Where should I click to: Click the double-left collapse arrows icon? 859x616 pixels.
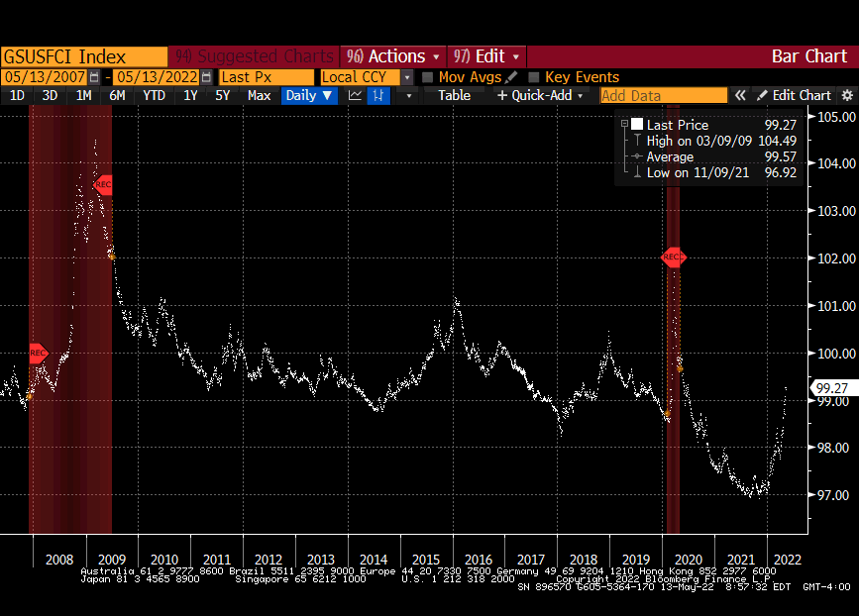739,96
